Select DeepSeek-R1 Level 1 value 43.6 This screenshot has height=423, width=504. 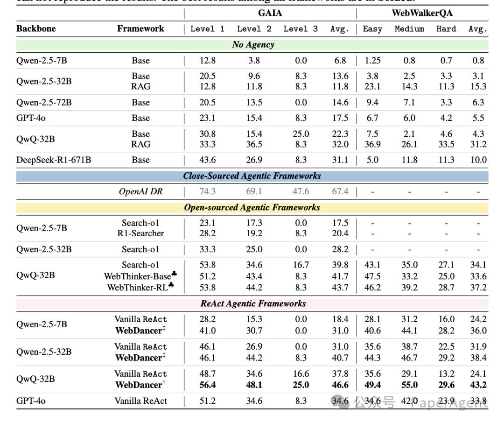(x=207, y=160)
